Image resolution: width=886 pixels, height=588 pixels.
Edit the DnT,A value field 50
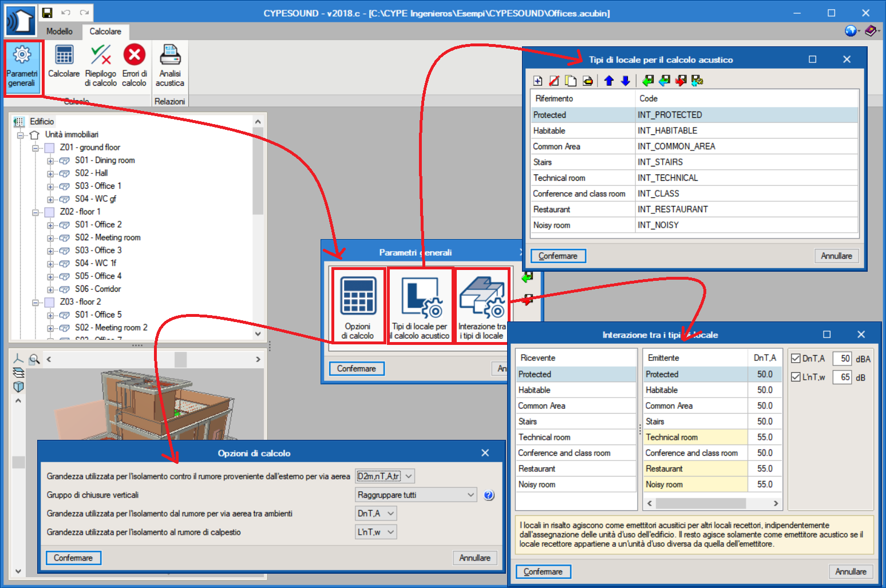pos(842,359)
